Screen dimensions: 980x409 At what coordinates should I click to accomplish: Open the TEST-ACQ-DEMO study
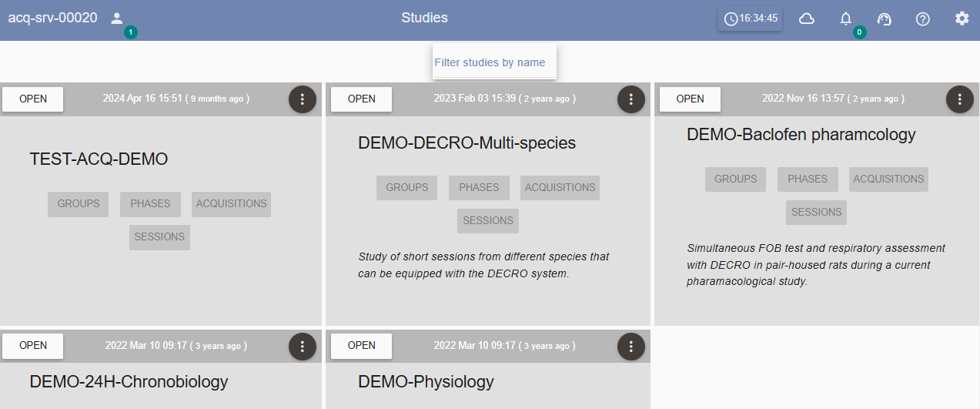(x=33, y=99)
